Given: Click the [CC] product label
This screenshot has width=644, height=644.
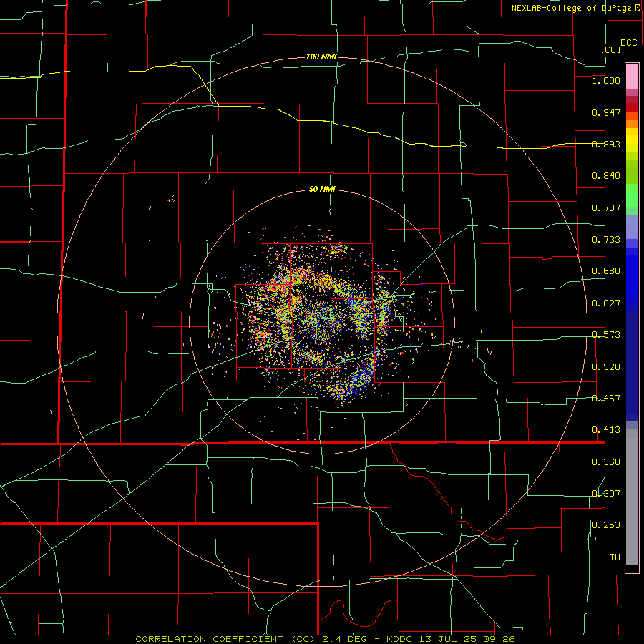Looking at the screenshot, I should 611,49.
